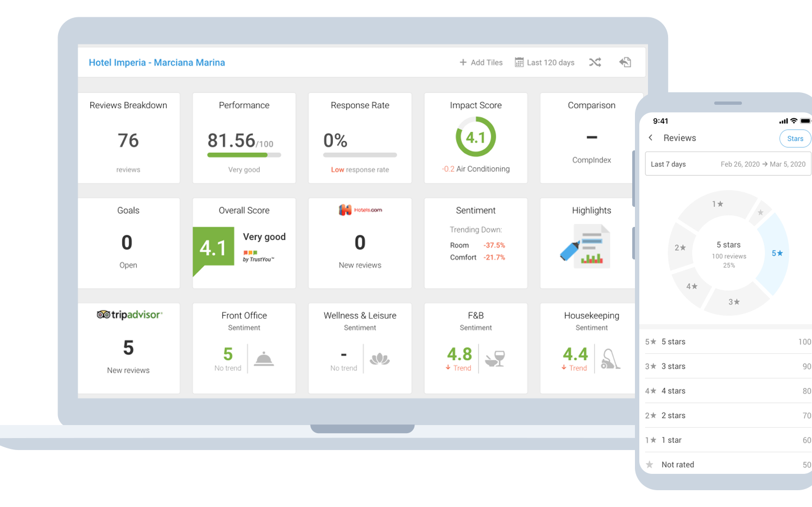Click the Wellness & Leisure lotus icon
Screen dimensions: 812x507
point(380,359)
